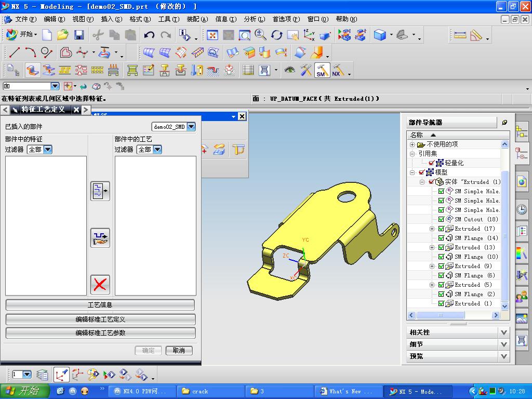The image size is (532, 399).
Task: Open the 工具 menu
Action: click(x=169, y=19)
